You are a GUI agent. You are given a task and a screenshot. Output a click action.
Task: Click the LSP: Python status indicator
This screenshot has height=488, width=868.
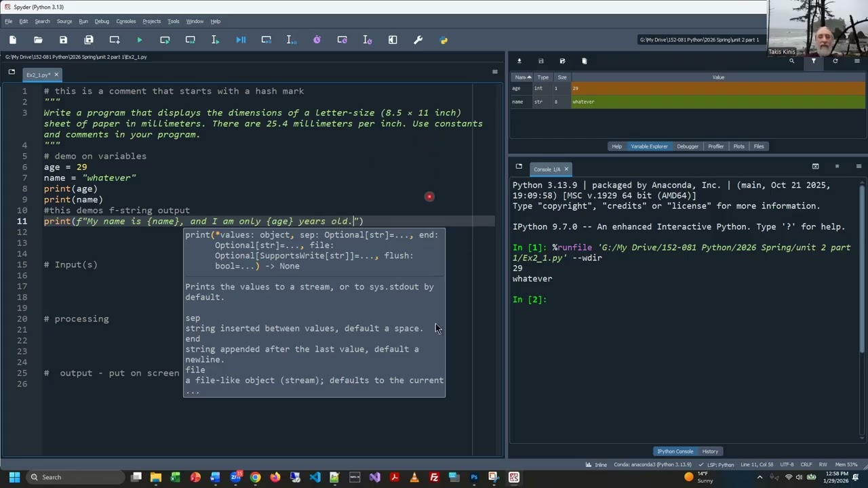point(717,465)
